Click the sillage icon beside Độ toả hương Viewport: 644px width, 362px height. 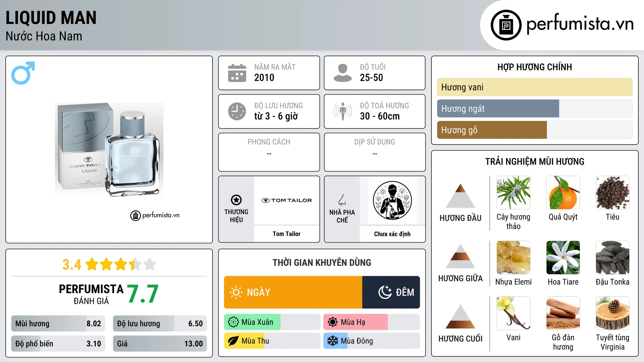click(x=342, y=111)
